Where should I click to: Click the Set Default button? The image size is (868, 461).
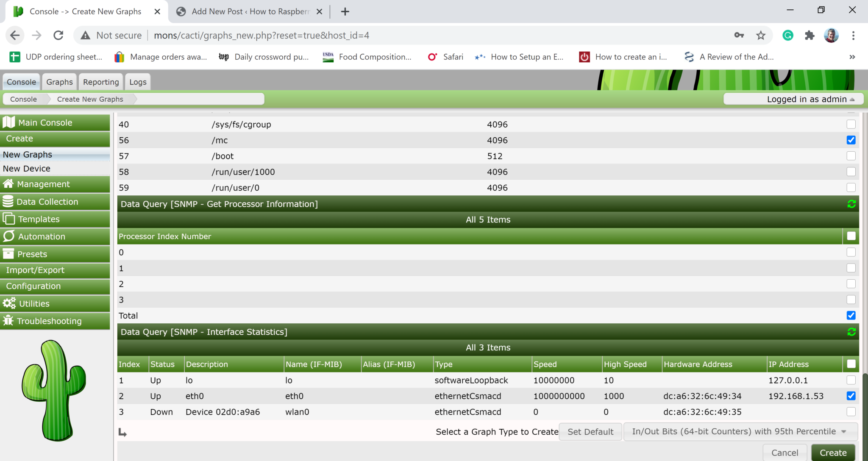(590, 431)
